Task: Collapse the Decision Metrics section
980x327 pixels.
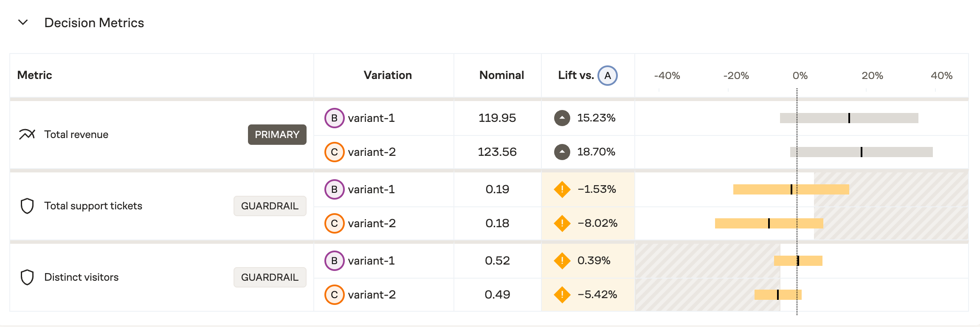Action: point(23,23)
